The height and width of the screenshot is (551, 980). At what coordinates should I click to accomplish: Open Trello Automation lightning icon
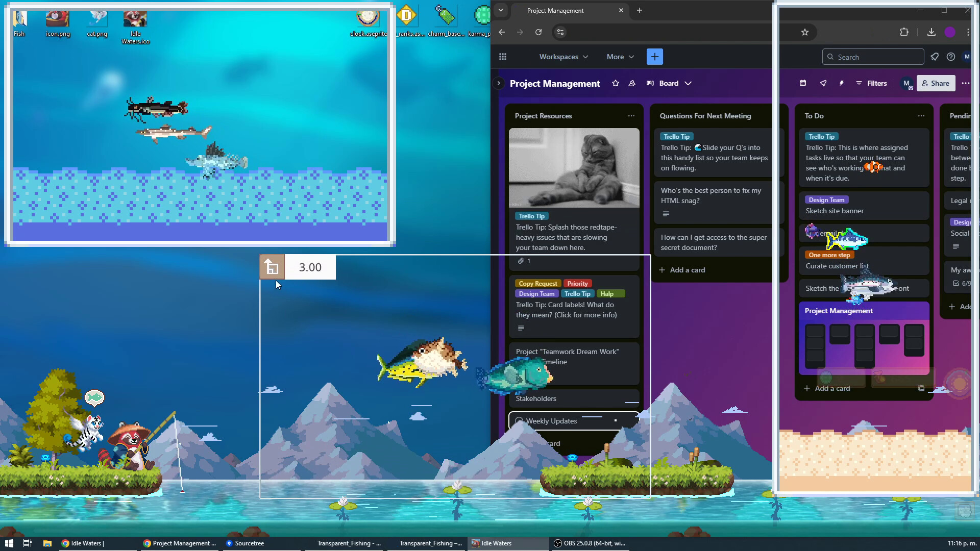pos(841,83)
